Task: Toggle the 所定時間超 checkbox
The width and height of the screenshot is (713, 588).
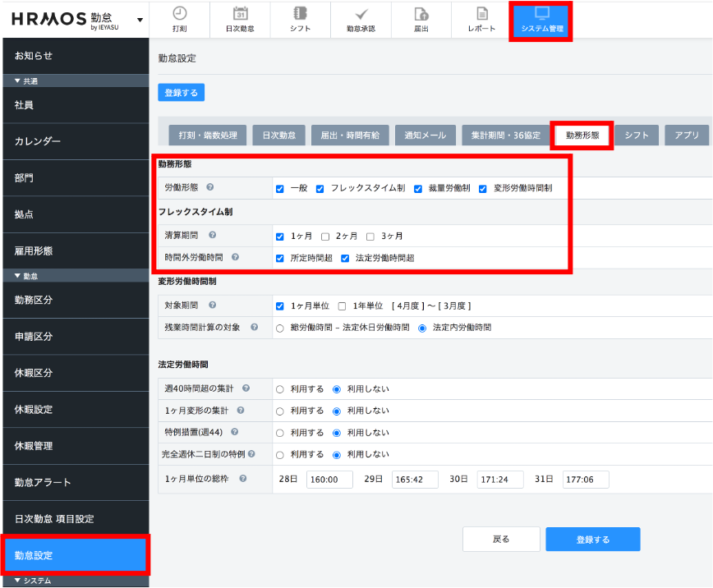Action: [279, 259]
